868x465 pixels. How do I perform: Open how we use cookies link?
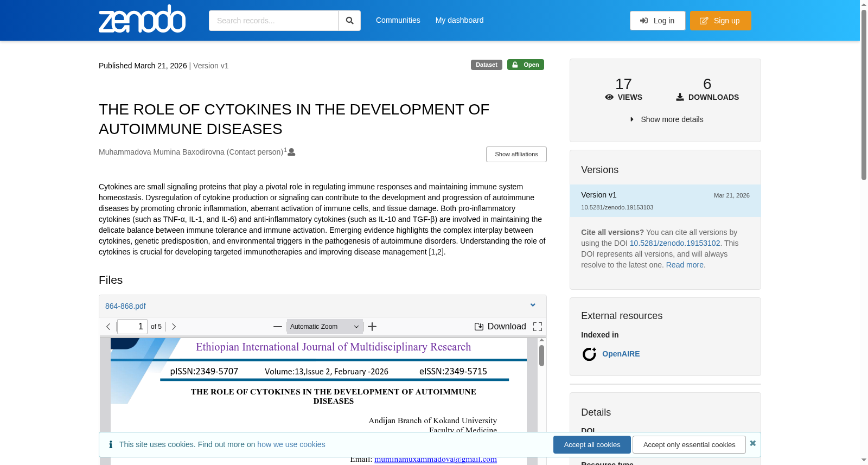tap(291, 444)
